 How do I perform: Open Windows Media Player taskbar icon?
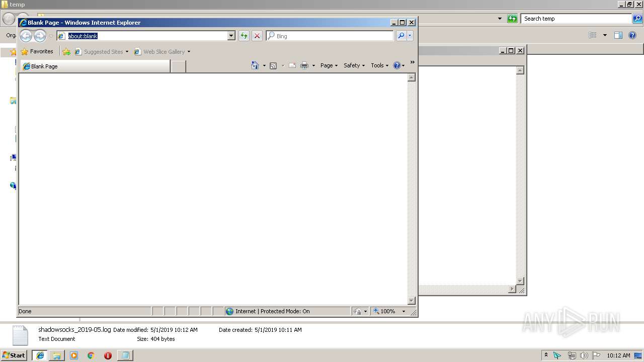(74, 355)
